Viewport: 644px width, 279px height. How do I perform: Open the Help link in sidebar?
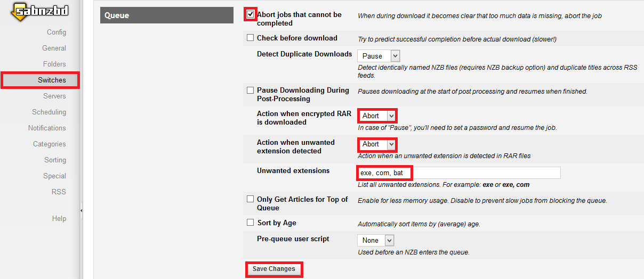pyautogui.click(x=59, y=218)
